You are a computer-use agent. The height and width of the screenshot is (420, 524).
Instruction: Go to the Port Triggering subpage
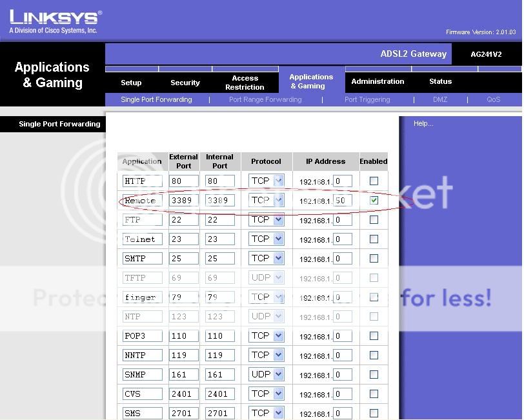[367, 100]
